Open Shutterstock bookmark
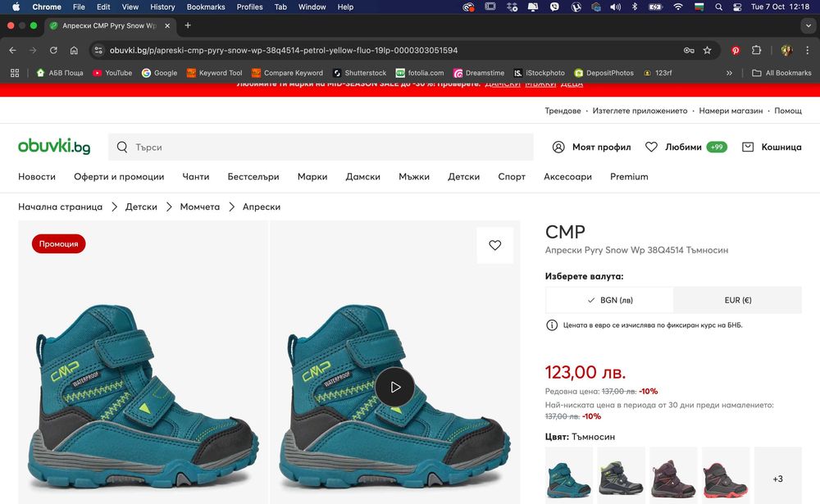 pos(359,73)
